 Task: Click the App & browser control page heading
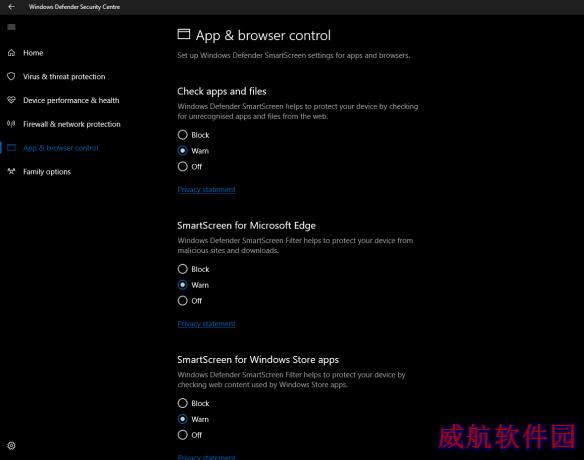tap(263, 36)
